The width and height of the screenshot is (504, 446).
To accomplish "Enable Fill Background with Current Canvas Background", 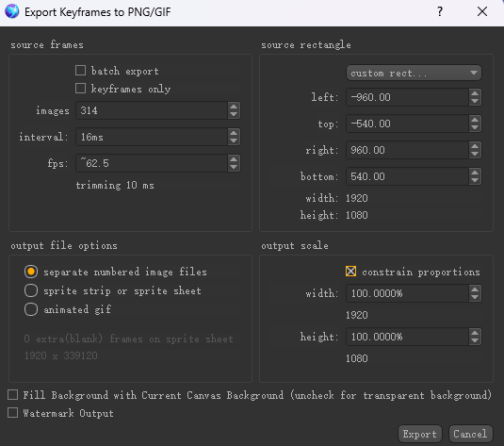I will coord(12,394).
